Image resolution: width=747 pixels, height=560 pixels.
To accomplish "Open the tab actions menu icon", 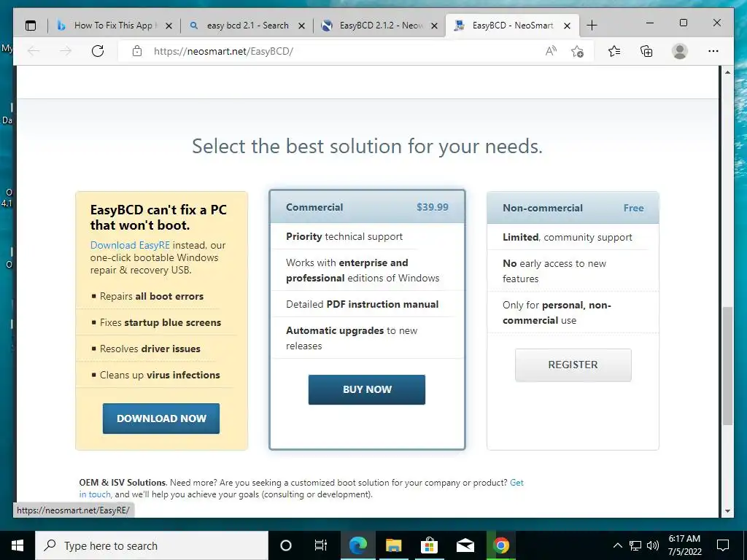I will 31,26.
